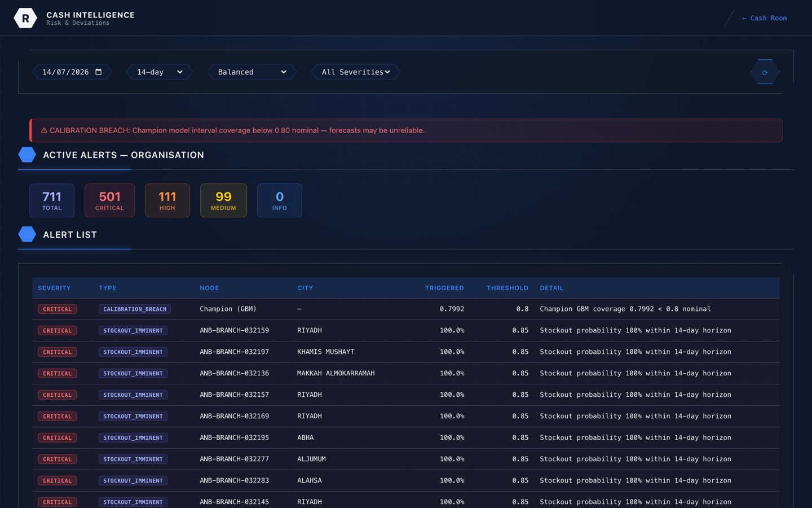
Task: Click the KHAMIS MUSHAYT city cell
Action: pos(326,352)
